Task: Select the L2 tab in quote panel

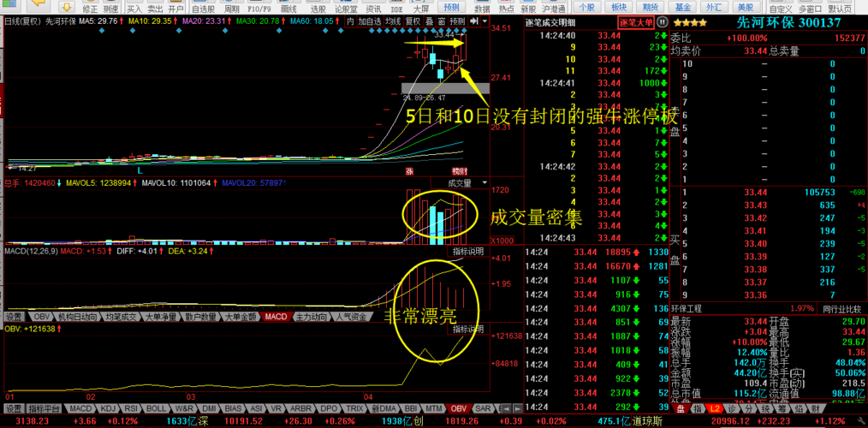Action: click(716, 408)
